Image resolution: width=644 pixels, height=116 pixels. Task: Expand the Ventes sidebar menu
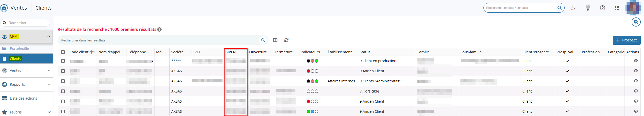pyautogui.click(x=49, y=71)
